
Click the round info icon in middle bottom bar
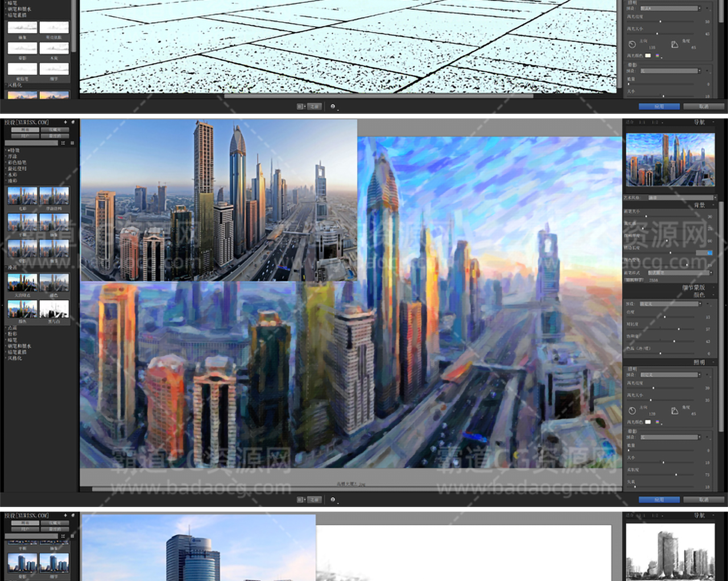click(x=333, y=500)
